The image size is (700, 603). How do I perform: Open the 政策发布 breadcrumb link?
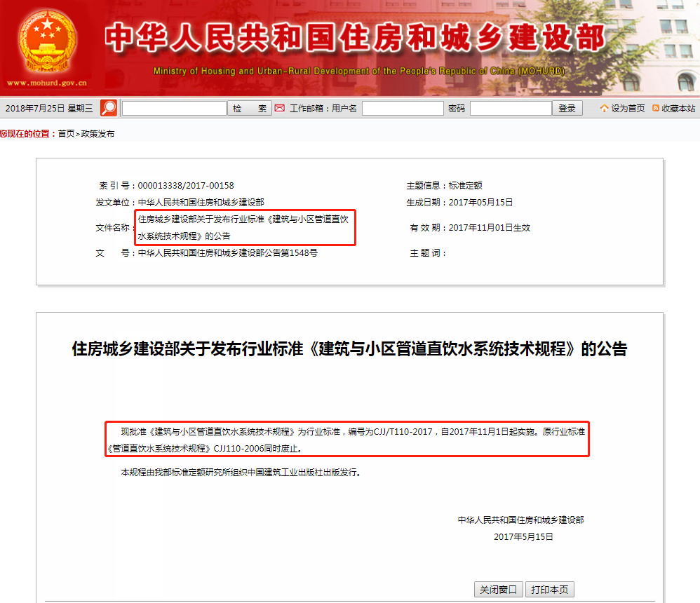pos(97,134)
